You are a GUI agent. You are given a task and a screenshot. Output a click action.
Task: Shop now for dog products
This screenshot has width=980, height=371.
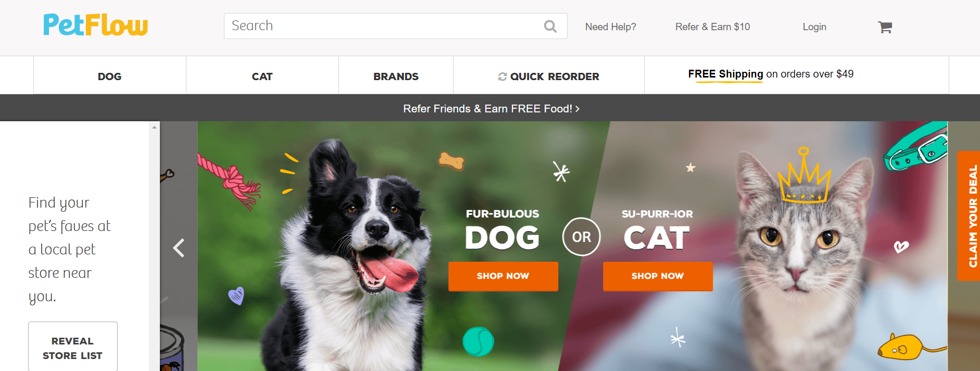click(x=503, y=276)
